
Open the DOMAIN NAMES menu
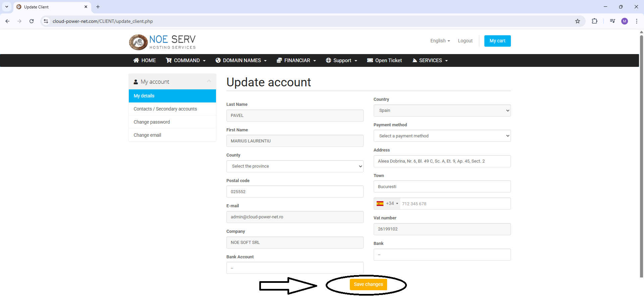click(x=241, y=60)
